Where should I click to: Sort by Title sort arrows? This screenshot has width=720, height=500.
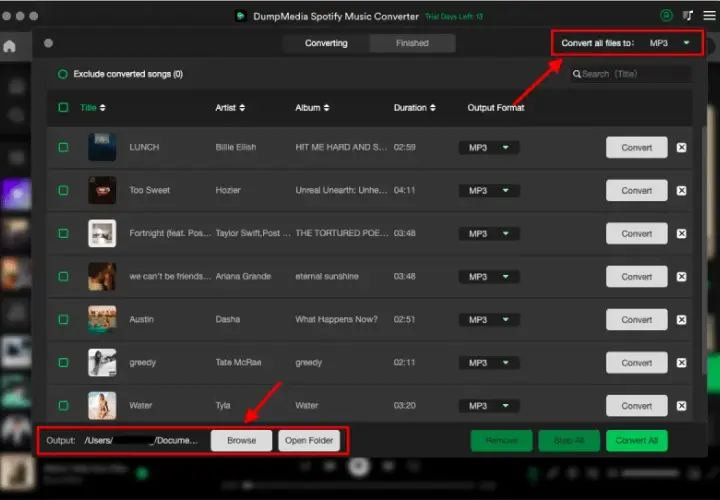click(x=102, y=107)
